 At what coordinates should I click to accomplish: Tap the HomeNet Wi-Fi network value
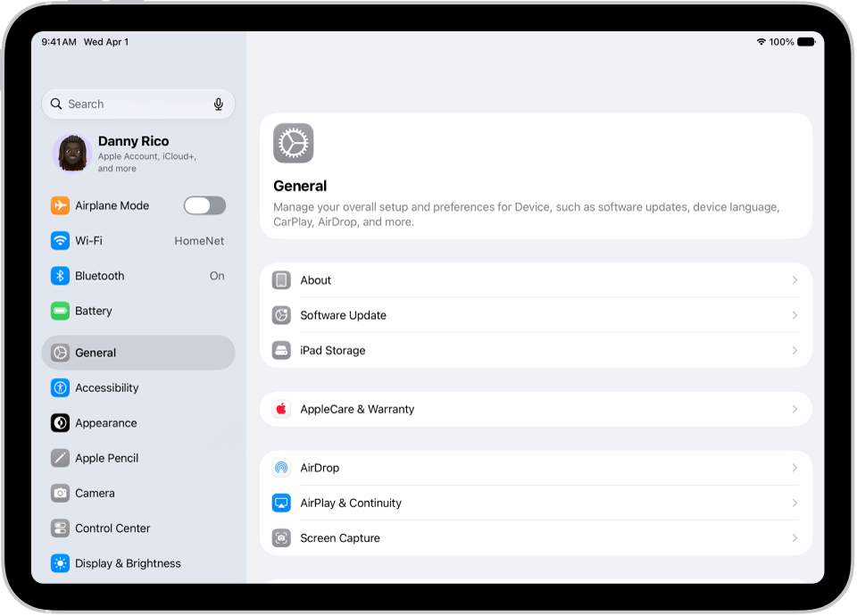click(199, 240)
